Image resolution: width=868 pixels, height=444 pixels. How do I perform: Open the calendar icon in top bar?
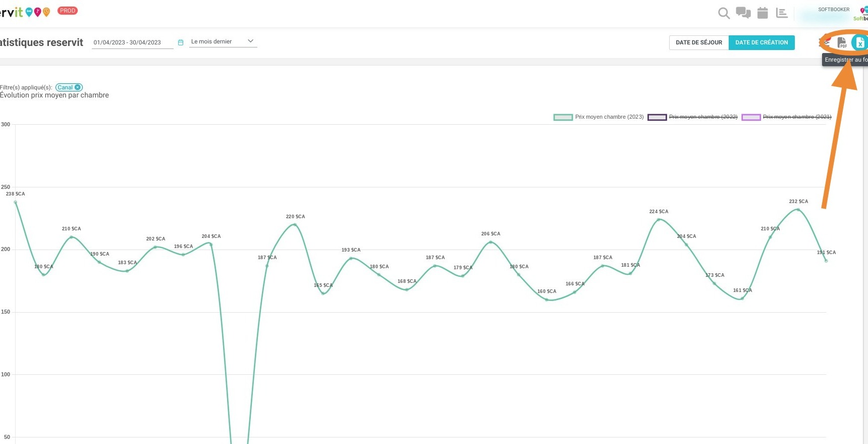[763, 13]
